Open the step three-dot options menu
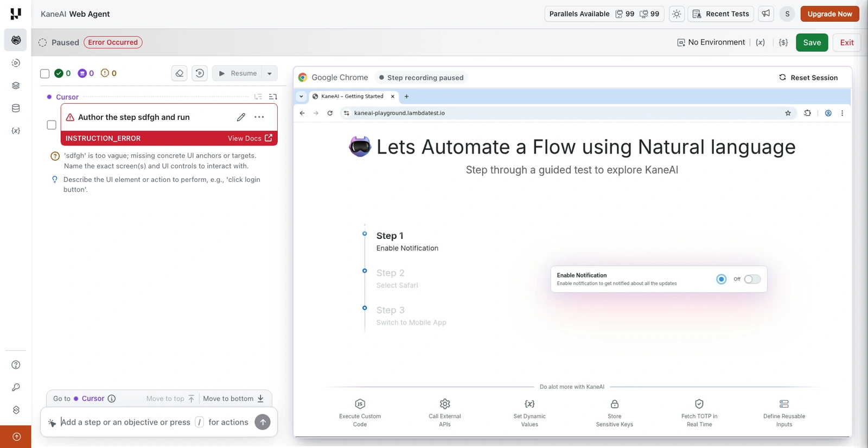The image size is (868, 448). tap(259, 117)
